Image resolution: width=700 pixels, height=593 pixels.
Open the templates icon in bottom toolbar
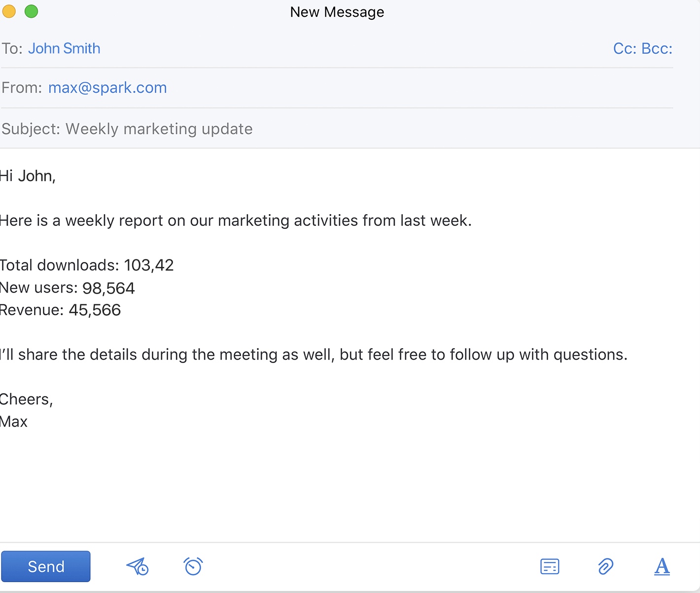coord(550,566)
